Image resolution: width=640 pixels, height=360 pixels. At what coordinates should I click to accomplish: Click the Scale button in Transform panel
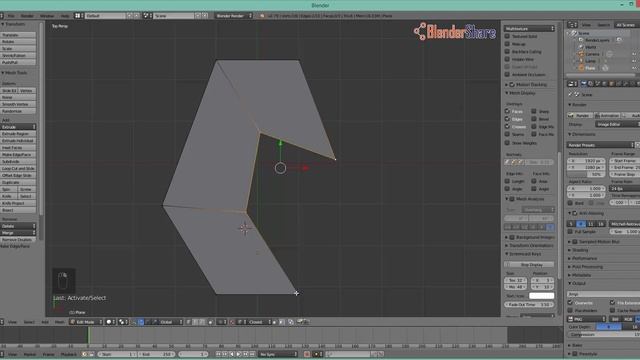point(18,49)
